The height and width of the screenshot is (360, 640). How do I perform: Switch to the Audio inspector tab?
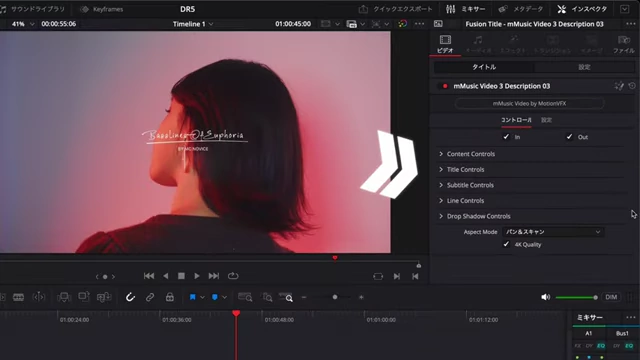click(x=478, y=44)
